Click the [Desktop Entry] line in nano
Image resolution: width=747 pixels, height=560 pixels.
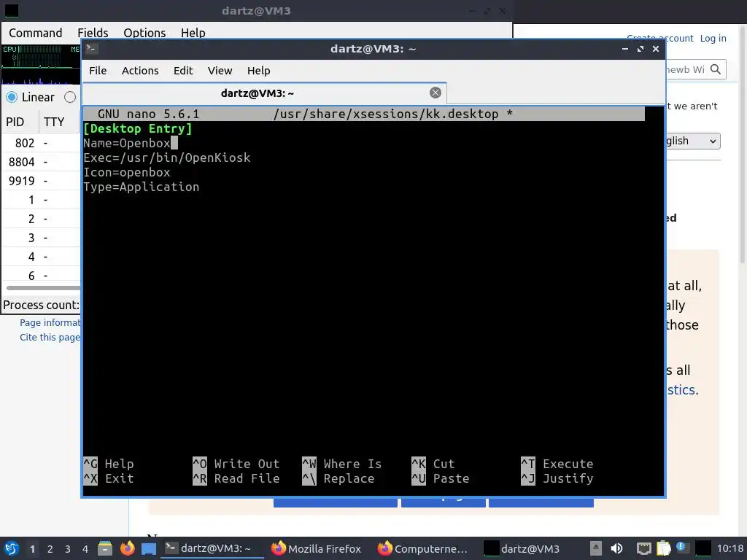click(x=138, y=128)
